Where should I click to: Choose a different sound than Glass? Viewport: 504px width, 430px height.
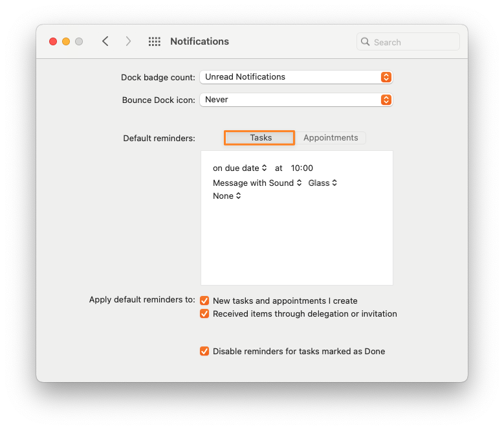[322, 183]
